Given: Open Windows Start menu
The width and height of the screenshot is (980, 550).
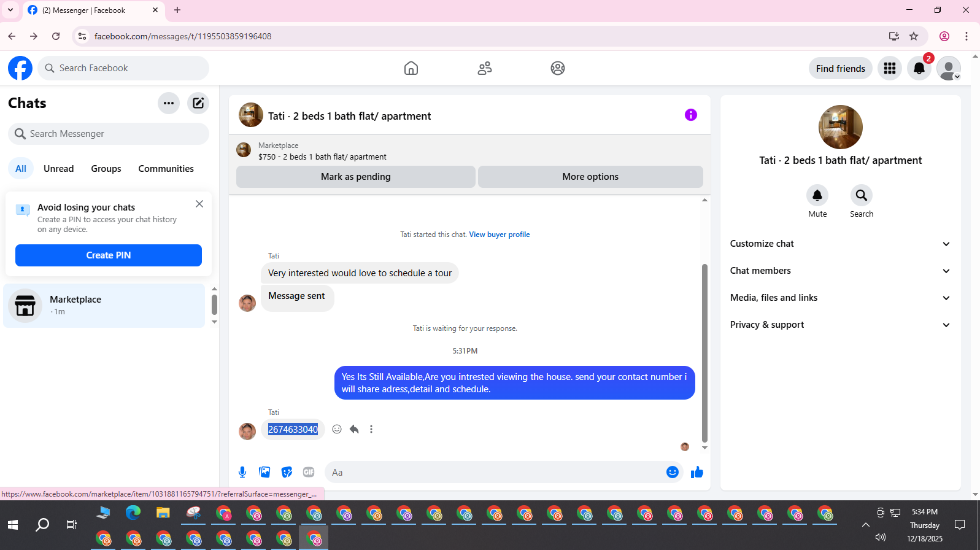Looking at the screenshot, I should pos(13,525).
